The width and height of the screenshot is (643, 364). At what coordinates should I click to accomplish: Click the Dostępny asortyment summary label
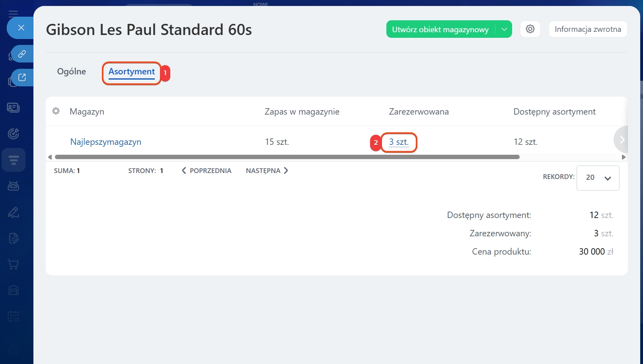pos(489,215)
